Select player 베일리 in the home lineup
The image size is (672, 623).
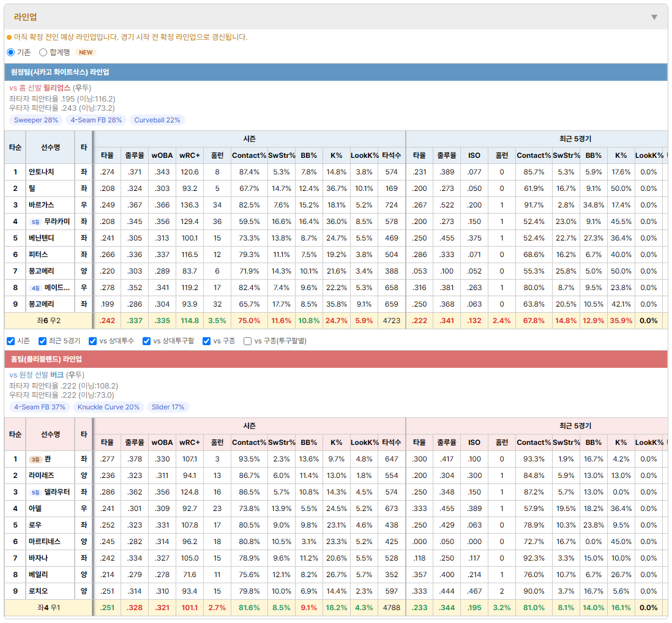(38, 575)
